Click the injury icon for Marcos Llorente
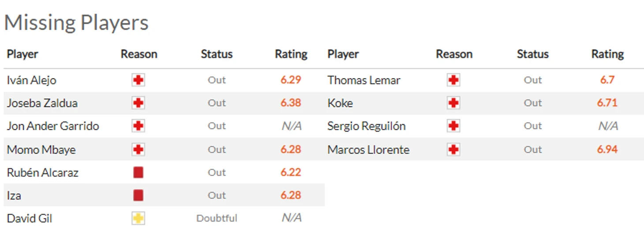This screenshot has width=644, height=234. [453, 149]
